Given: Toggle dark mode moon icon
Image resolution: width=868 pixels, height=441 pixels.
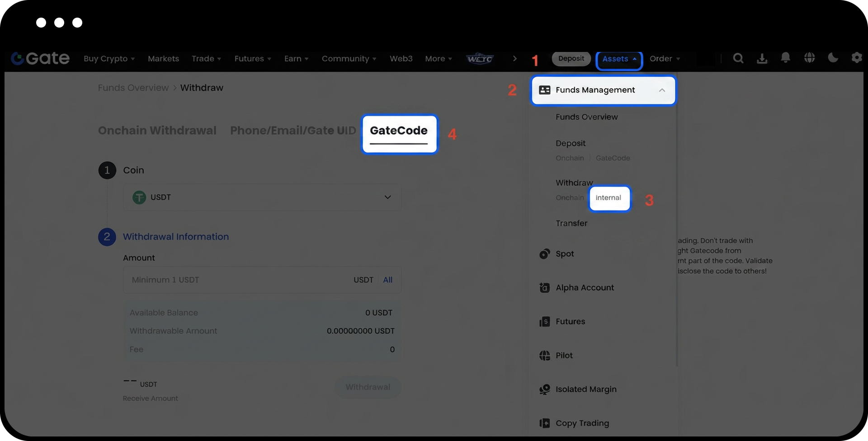Looking at the screenshot, I should pyautogui.click(x=833, y=58).
